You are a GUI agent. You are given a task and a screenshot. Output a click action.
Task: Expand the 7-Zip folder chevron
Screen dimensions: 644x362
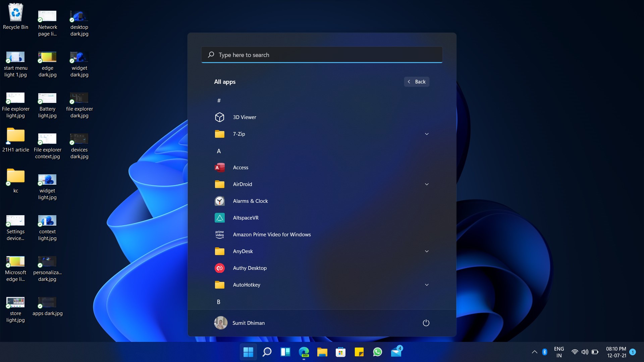coord(427,134)
